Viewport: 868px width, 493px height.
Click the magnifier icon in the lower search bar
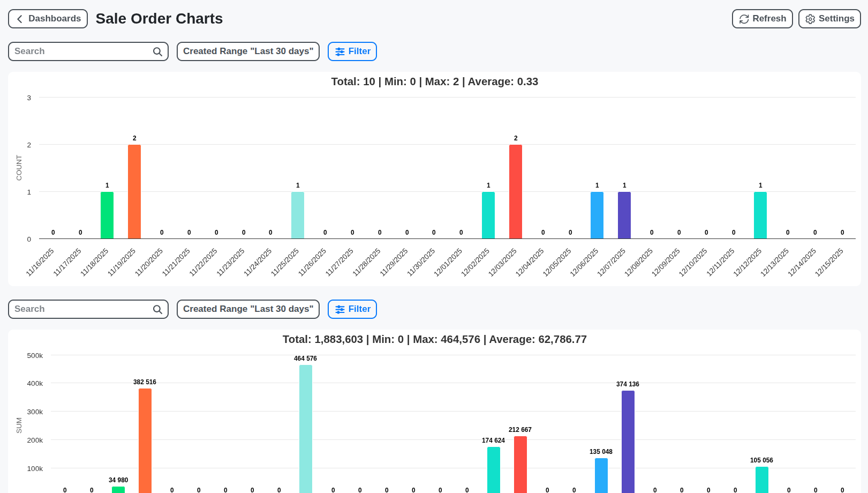pos(157,309)
